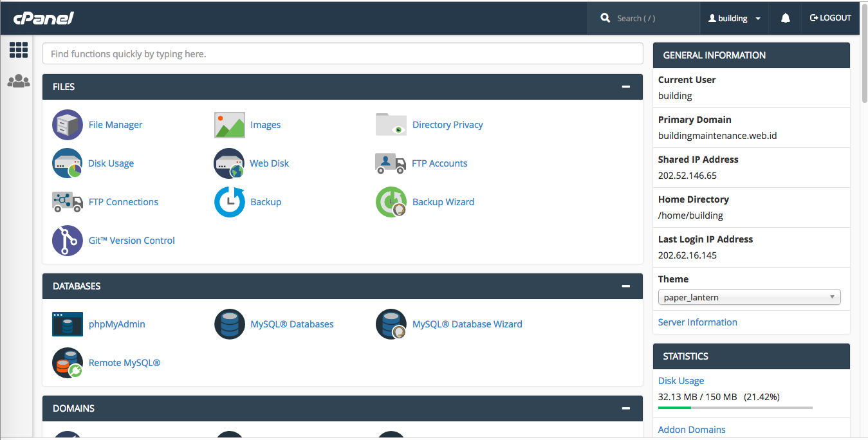Click the 32.13 MB / 150 MB value
868x440 pixels.
coord(697,397)
